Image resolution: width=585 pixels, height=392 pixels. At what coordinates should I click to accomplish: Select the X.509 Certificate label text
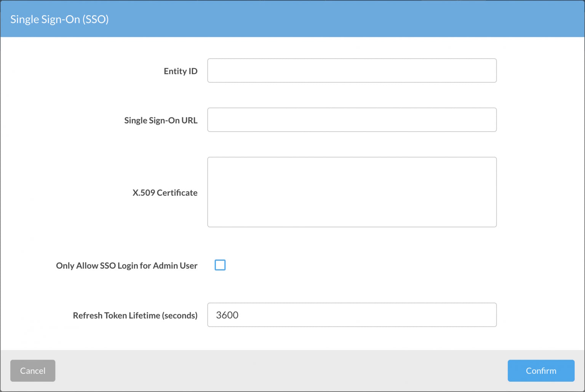(x=165, y=193)
